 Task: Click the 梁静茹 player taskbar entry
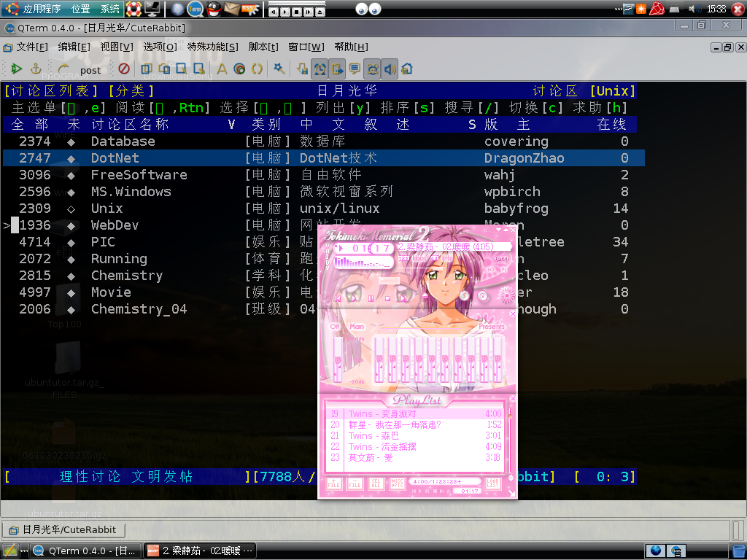coord(201,551)
